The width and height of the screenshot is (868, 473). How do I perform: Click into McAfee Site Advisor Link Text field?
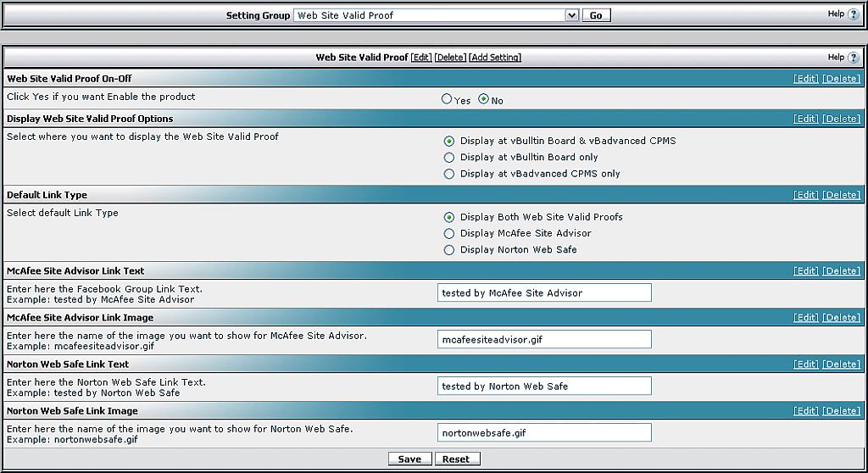[544, 292]
